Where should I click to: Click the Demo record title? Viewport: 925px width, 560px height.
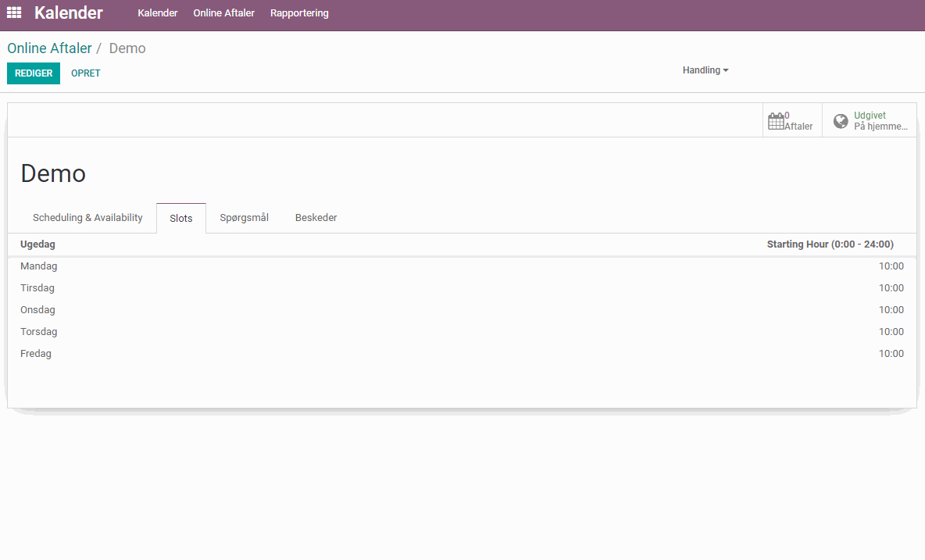tap(53, 173)
